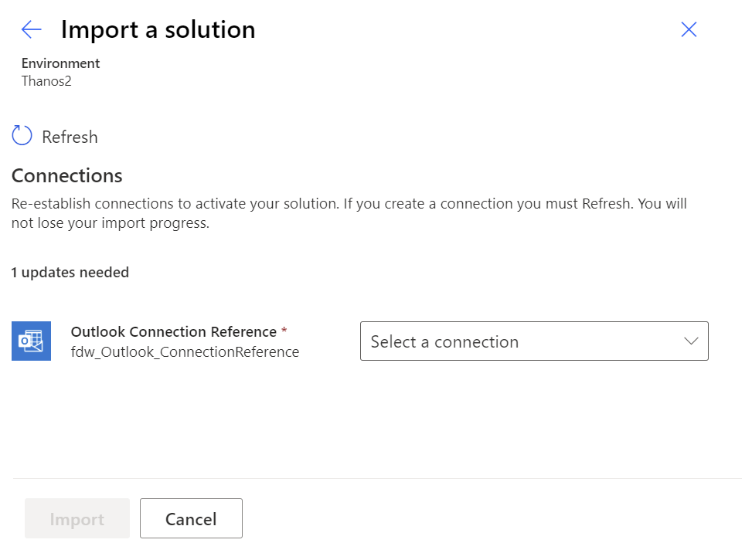
Task: Click the Connections section heading
Action: pyautogui.click(x=67, y=175)
